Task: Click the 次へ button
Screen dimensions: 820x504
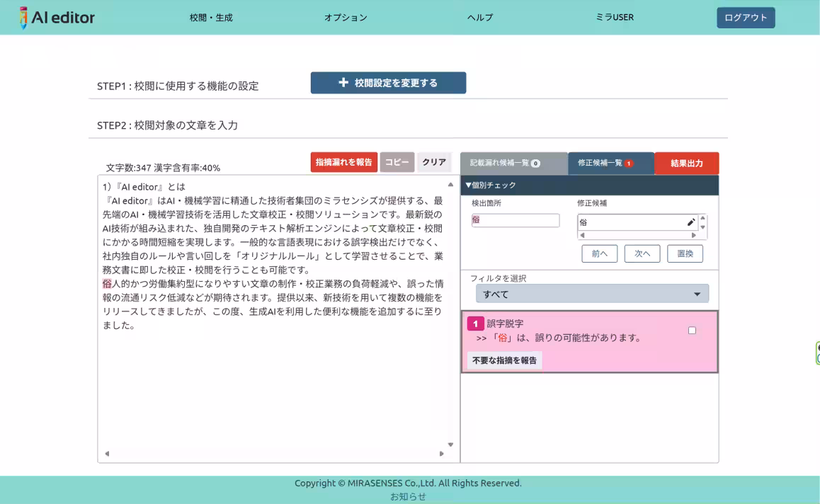Action: [x=642, y=253]
